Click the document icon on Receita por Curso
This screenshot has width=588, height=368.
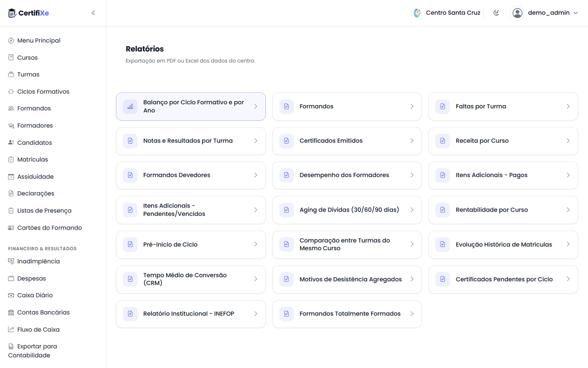442,141
